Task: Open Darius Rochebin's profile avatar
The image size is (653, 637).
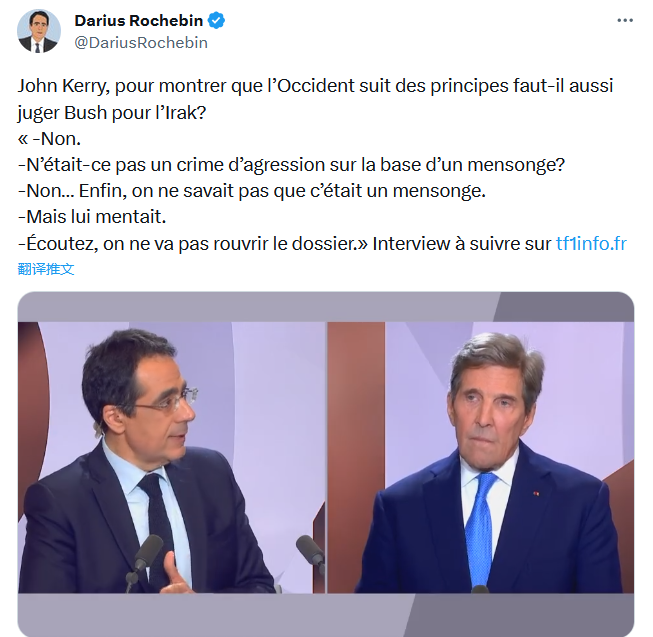Action: pos(38,31)
